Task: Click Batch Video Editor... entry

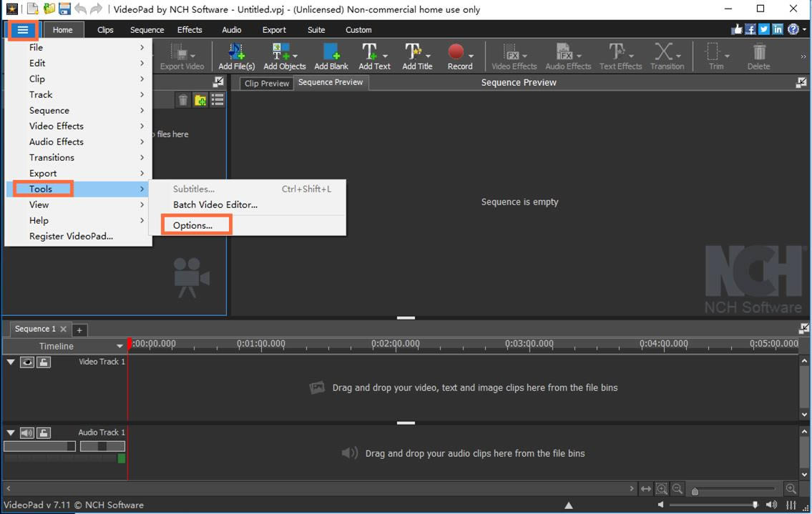Action: 215,204
